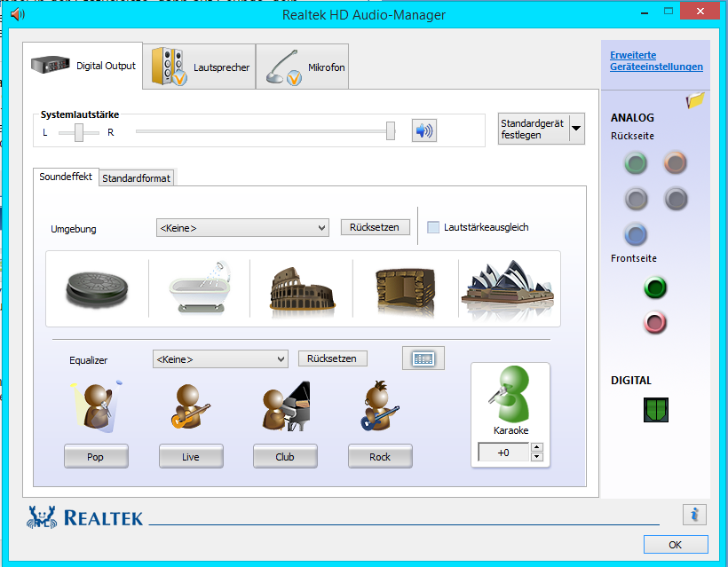
Task: Apply the Live equalizer preset button
Action: pyautogui.click(x=191, y=457)
